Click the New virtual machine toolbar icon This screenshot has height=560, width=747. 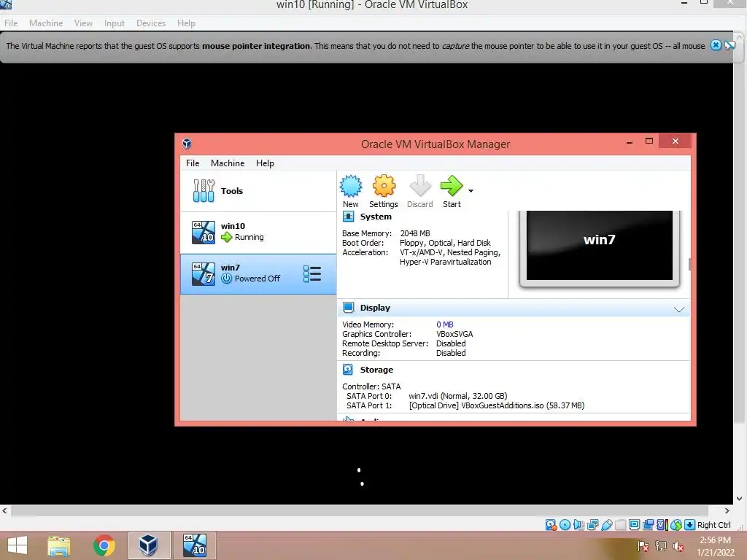point(351,186)
